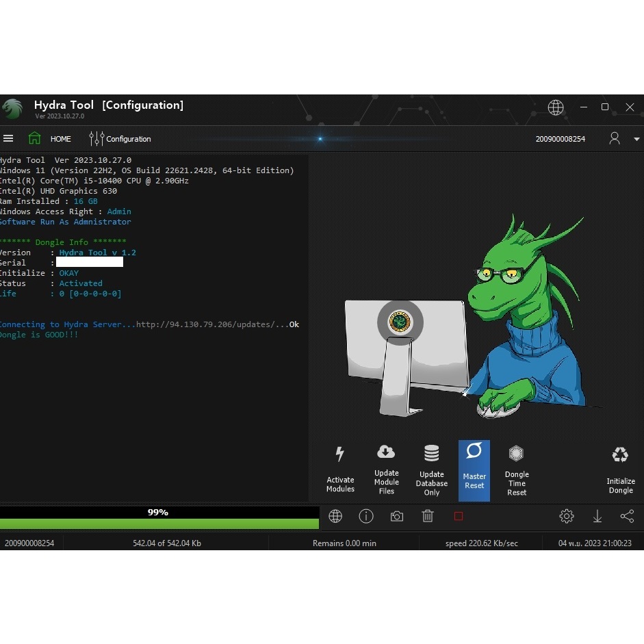Open the hamburger menu
This screenshot has height=644, width=644.
tap(8, 138)
